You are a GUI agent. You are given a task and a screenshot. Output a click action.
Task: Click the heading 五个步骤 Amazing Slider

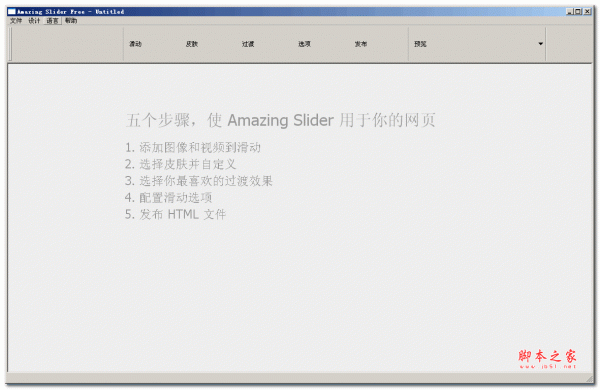280,120
